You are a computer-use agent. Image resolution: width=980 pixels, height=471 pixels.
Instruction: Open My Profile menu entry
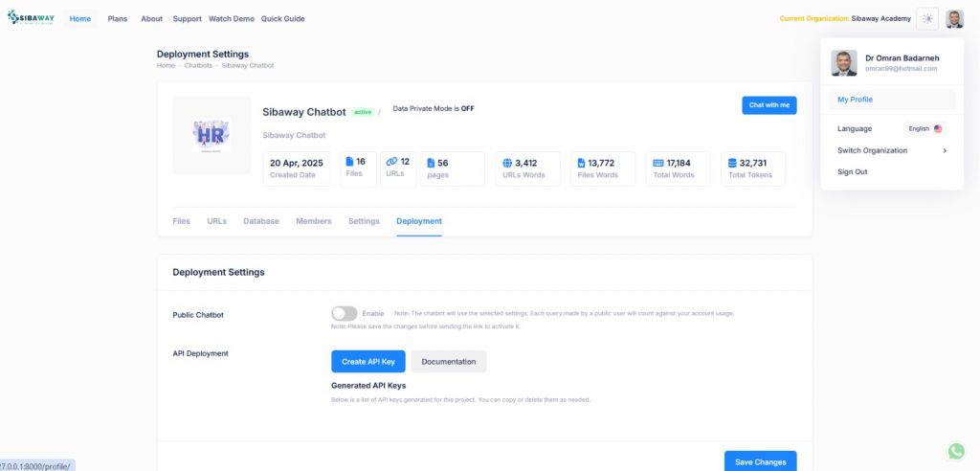892,100
